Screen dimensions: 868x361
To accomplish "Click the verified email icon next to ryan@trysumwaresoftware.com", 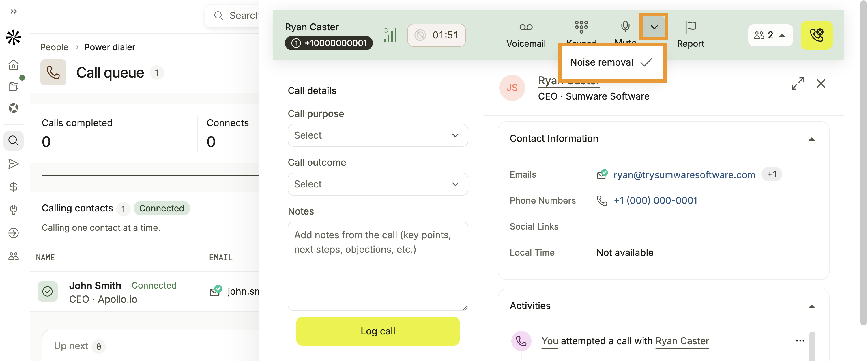I will (x=602, y=174).
